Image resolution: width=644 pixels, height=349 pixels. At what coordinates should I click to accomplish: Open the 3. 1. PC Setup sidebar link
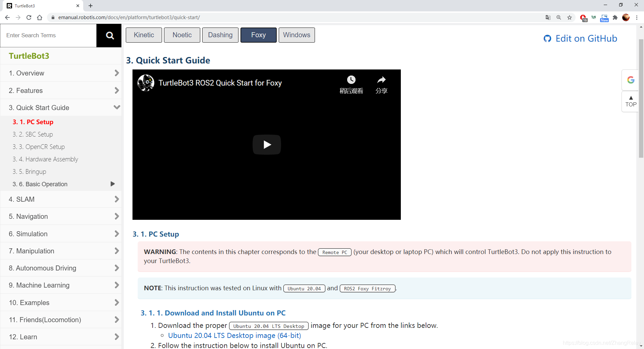coord(33,122)
